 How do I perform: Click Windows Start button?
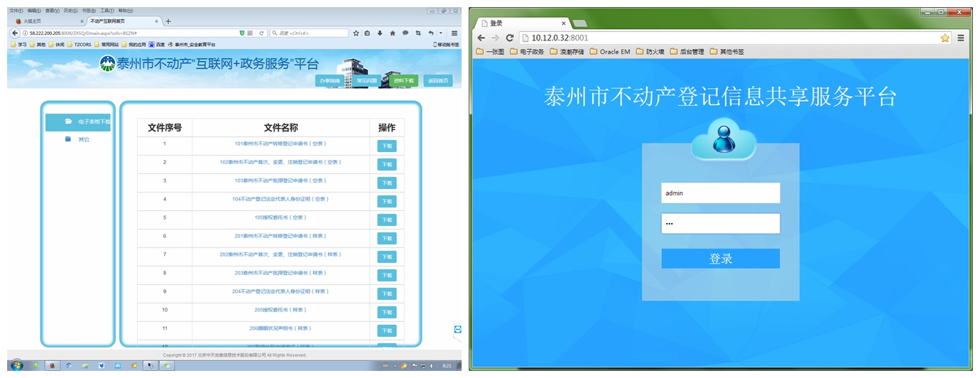point(16,365)
